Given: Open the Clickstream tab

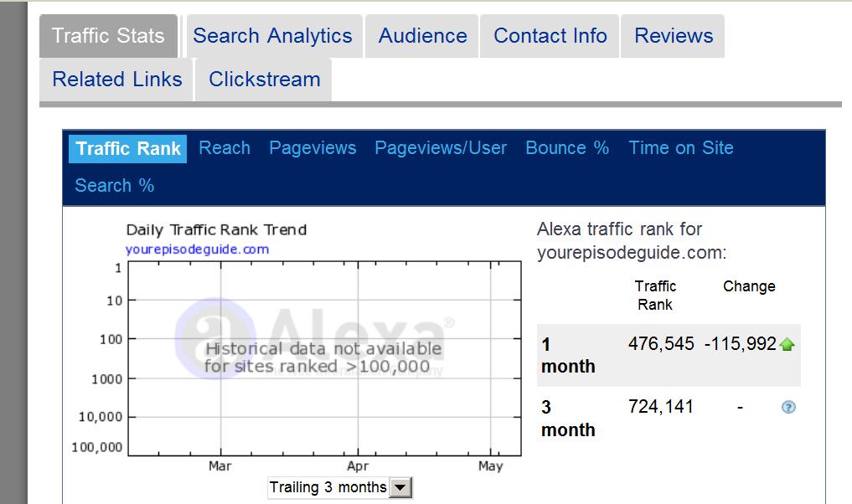Looking at the screenshot, I should tap(264, 80).
